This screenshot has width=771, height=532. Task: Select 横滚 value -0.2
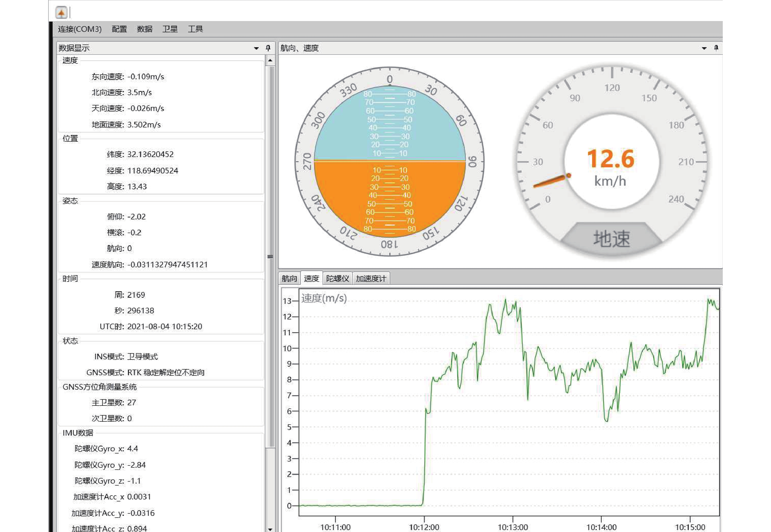[134, 232]
